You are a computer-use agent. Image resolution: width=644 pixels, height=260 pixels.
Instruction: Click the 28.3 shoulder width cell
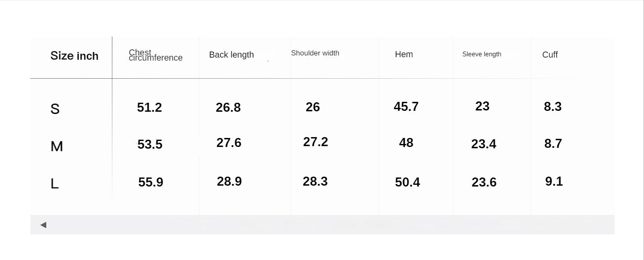click(x=315, y=181)
